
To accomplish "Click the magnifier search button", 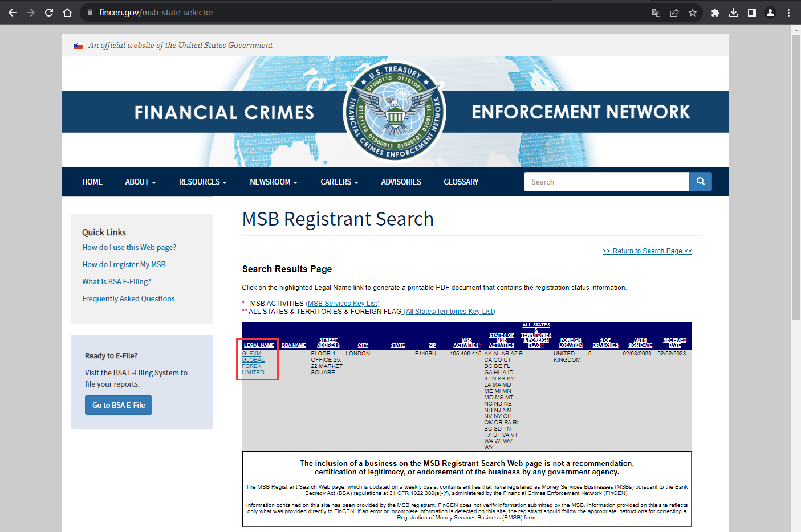I will [701, 182].
